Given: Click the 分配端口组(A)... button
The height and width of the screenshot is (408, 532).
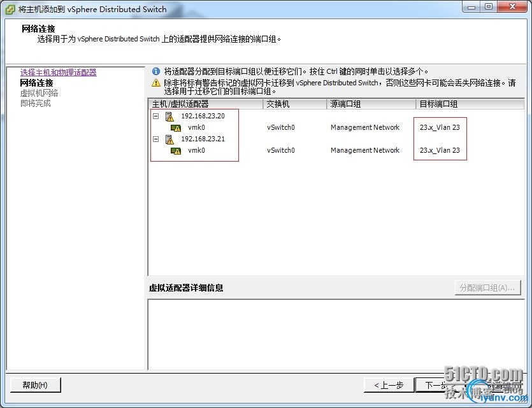Looking at the screenshot, I should [x=487, y=288].
